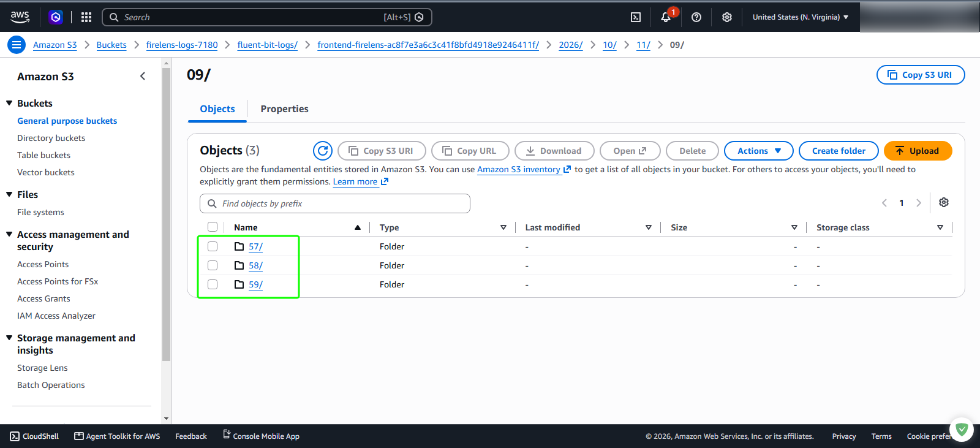Screen dimensions: 980x448
Task: Open the Actions dropdown
Action: tap(759, 151)
